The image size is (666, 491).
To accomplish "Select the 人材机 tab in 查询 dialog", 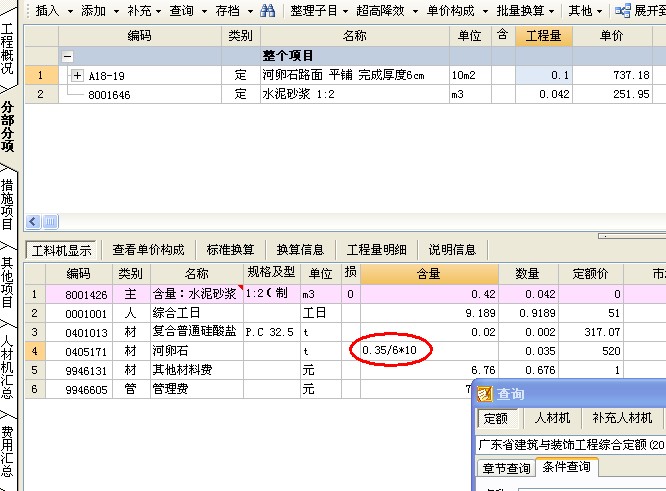I will (x=552, y=418).
